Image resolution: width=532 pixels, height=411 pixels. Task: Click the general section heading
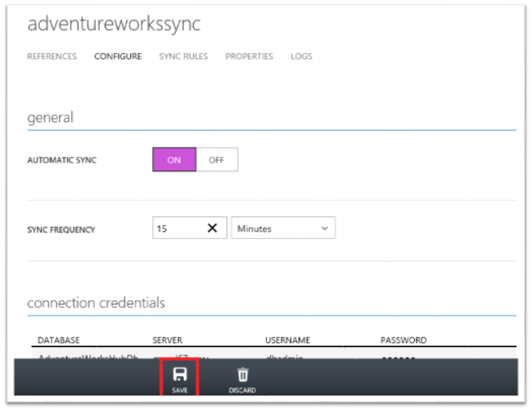(x=50, y=117)
